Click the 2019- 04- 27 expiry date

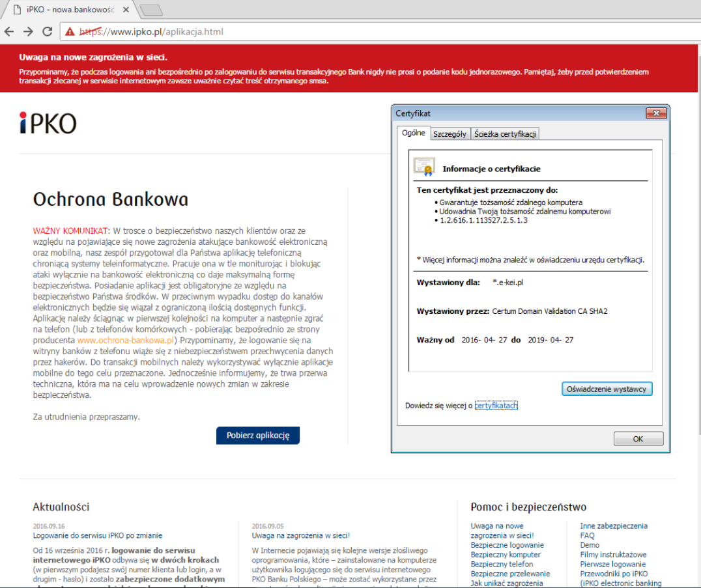tap(551, 340)
